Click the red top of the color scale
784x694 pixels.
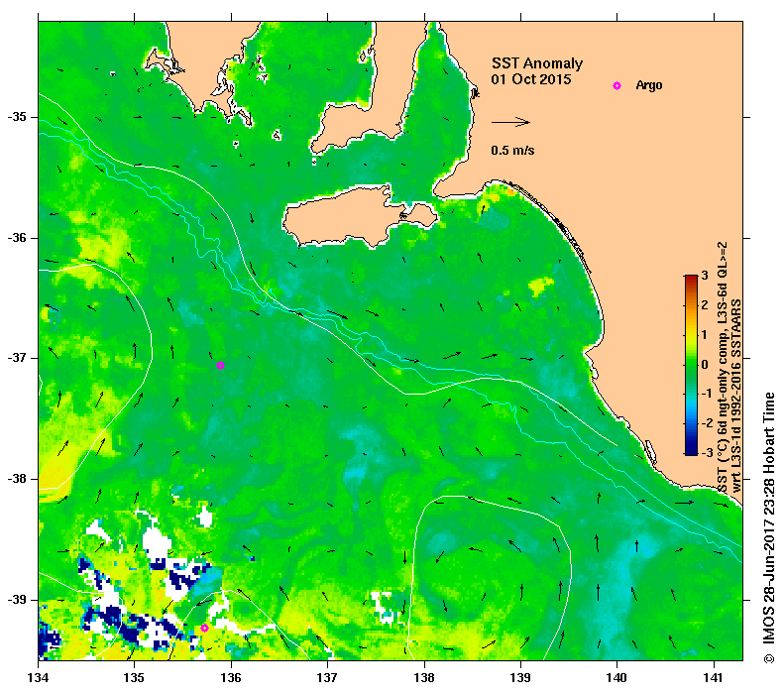(x=691, y=280)
